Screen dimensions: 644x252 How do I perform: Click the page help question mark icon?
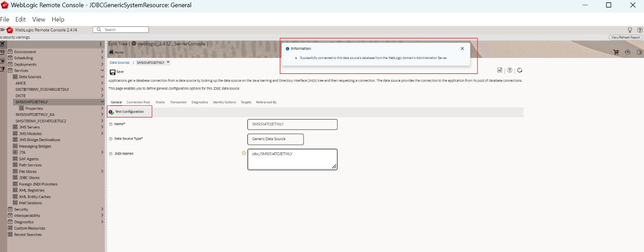510,70
